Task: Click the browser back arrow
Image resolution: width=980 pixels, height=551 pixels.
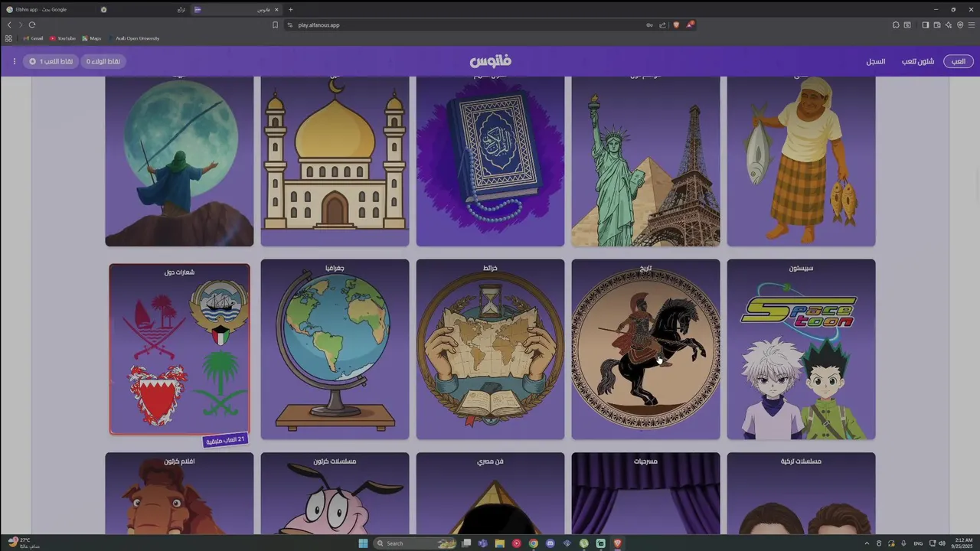Action: point(9,24)
